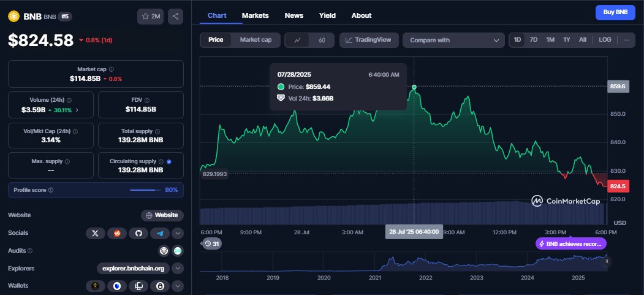Switch chart to Price view
The image size is (644, 295).
tap(216, 40)
